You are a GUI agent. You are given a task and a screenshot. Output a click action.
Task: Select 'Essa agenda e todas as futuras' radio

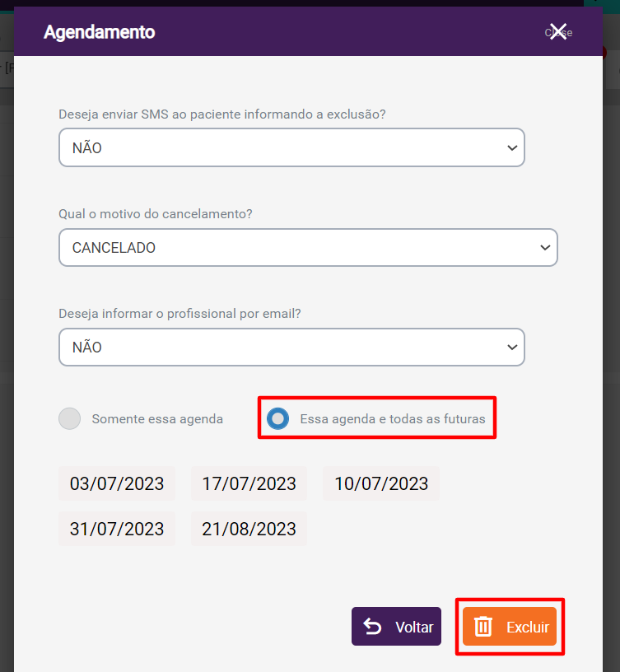278,418
